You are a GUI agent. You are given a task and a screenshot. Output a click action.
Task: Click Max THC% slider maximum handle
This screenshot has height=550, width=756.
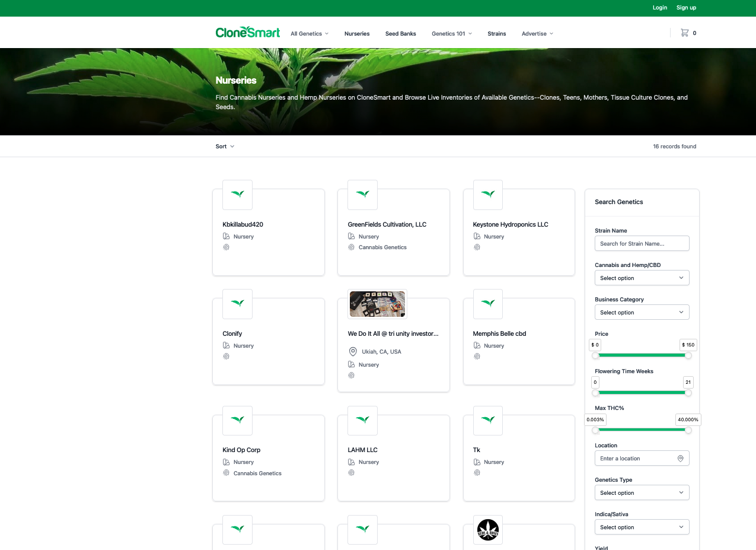click(688, 430)
